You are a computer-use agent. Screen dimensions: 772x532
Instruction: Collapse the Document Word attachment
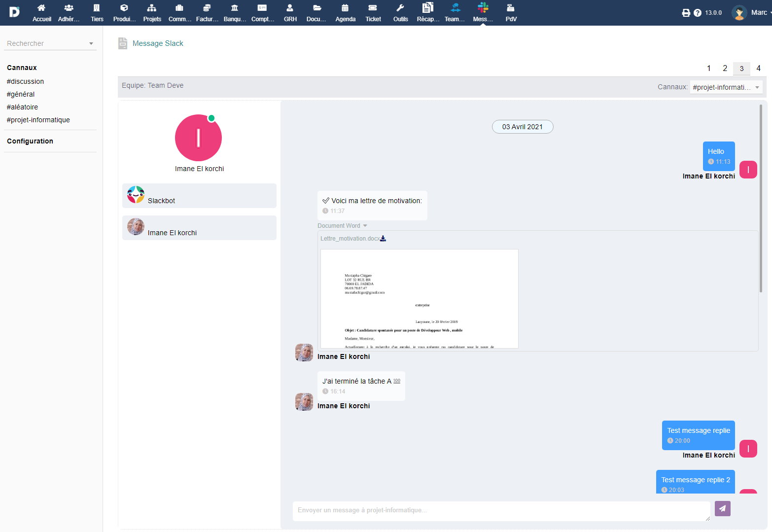[365, 226]
